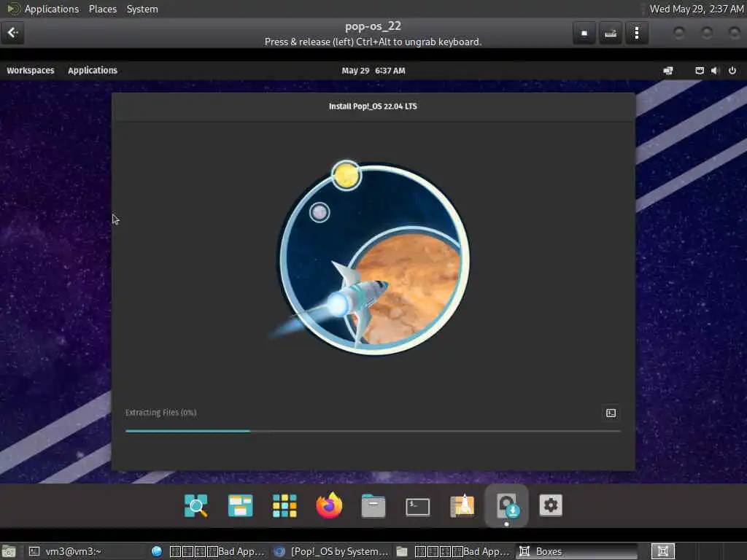Image resolution: width=747 pixels, height=560 pixels.
Task: Switch to second Bad App folder taskbar window
Action: (453, 551)
